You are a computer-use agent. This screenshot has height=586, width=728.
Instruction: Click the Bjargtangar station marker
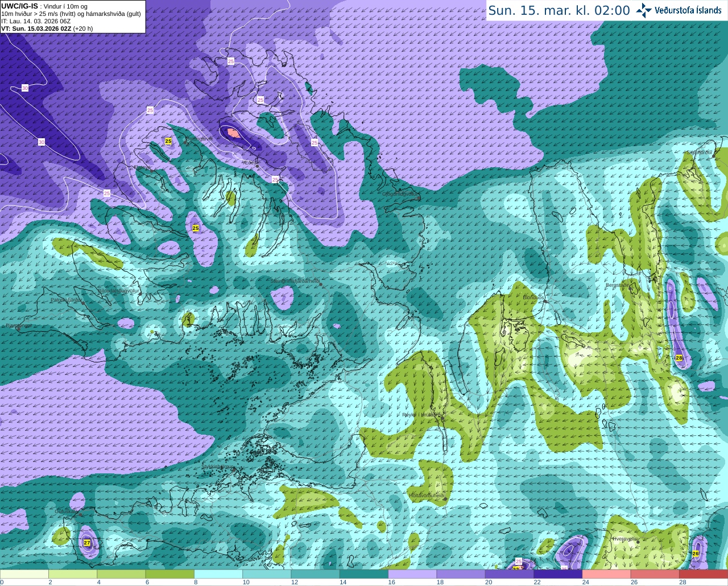[x=18, y=328]
